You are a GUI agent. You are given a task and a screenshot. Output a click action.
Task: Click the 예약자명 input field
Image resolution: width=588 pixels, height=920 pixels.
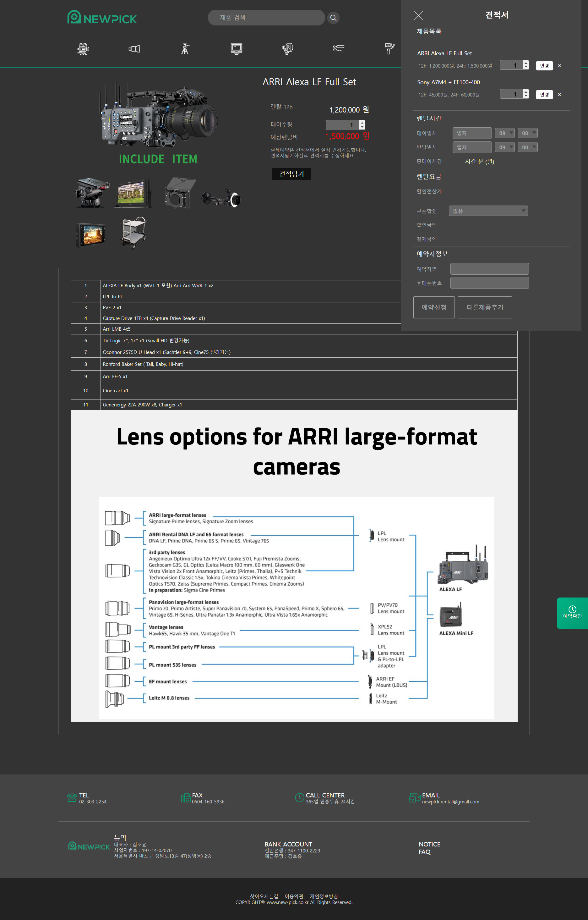coord(489,269)
